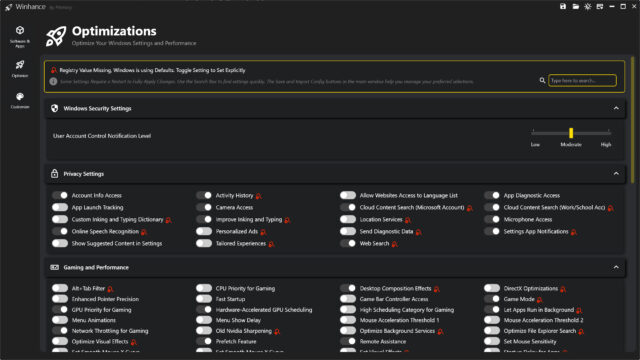Toggle Game Bar Controller Access switch
This screenshot has height=360, width=640.
[348, 299]
